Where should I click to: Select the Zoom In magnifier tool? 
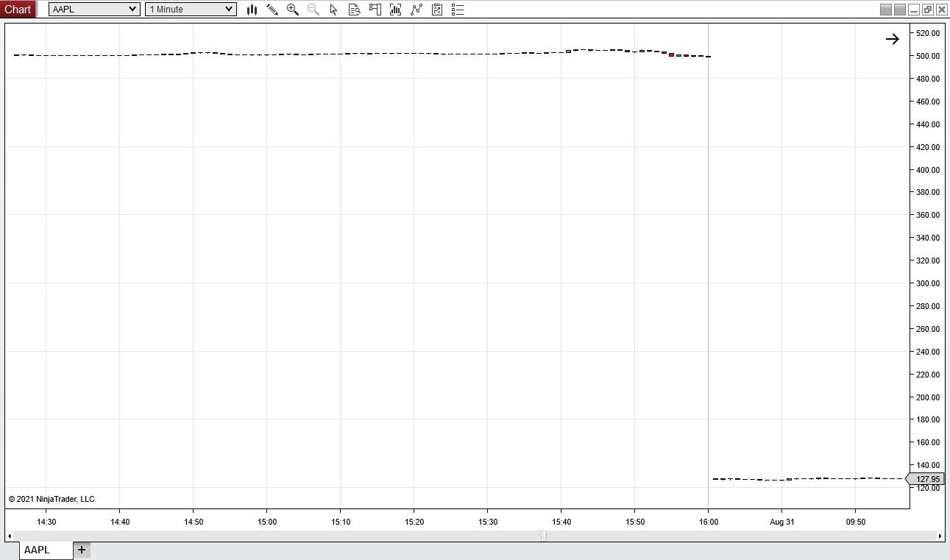click(x=292, y=10)
